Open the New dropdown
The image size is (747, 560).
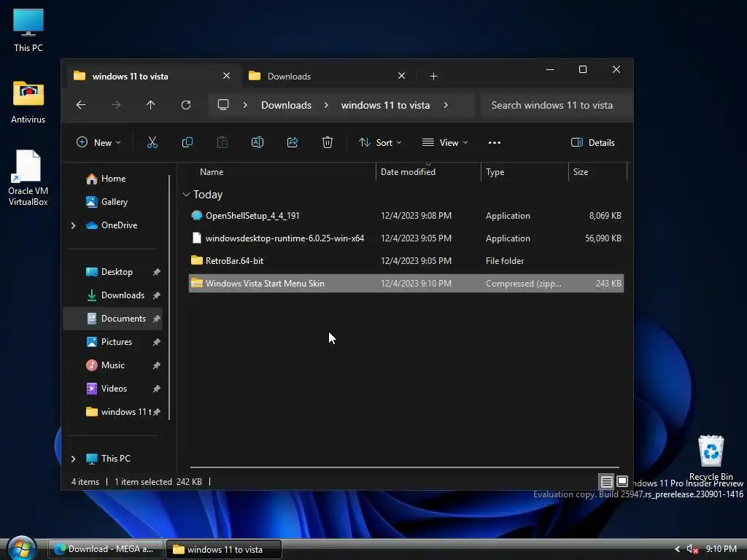[98, 142]
